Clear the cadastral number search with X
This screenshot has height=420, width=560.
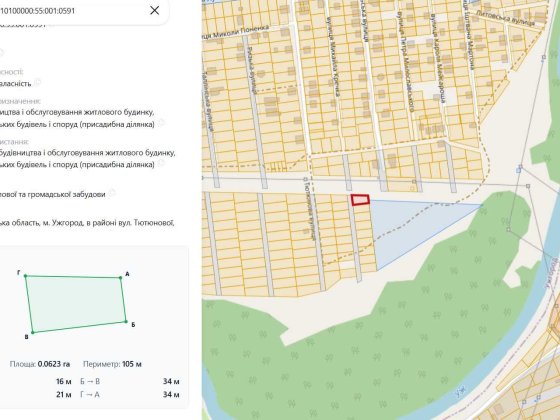pyautogui.click(x=155, y=10)
